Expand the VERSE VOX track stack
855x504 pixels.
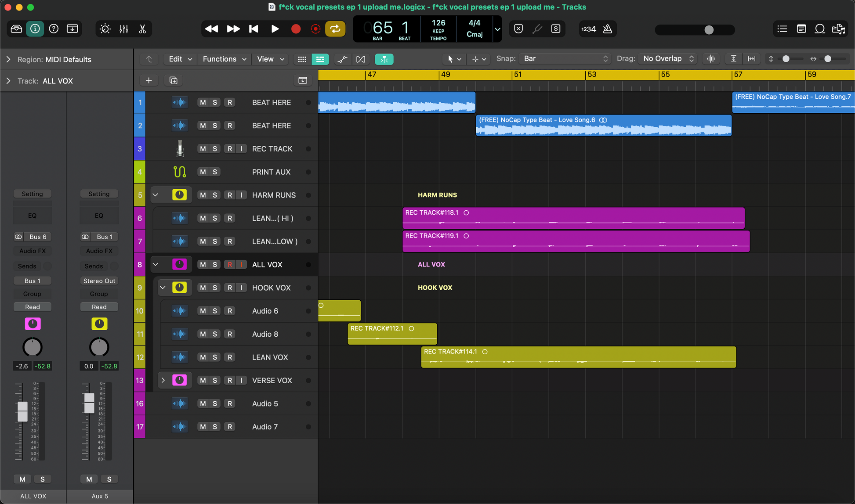click(163, 380)
